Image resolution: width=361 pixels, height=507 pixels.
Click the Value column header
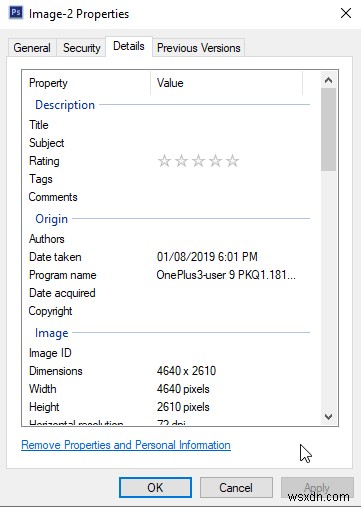[x=227, y=83]
